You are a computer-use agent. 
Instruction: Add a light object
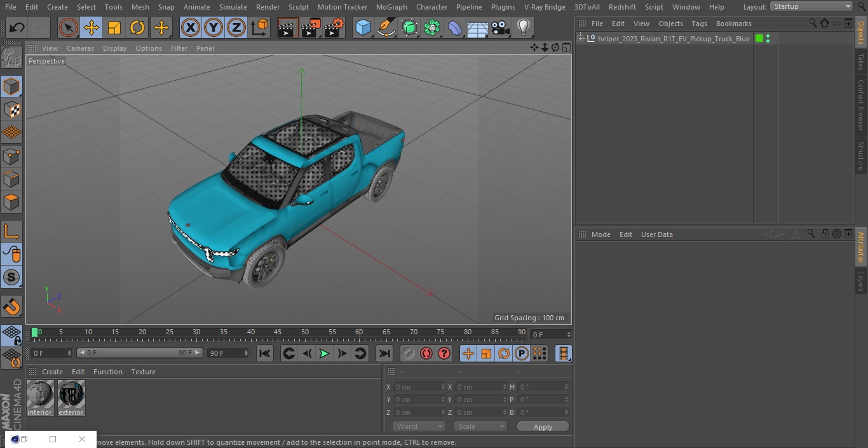[523, 27]
